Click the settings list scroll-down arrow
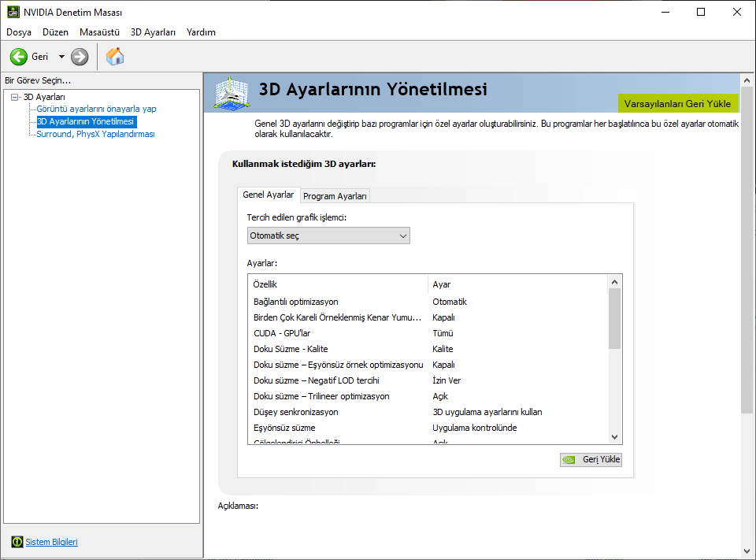The height and width of the screenshot is (560, 756). pos(614,437)
